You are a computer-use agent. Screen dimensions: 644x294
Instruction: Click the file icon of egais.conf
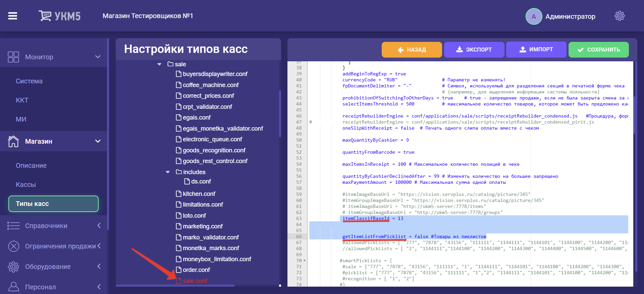[179, 117]
